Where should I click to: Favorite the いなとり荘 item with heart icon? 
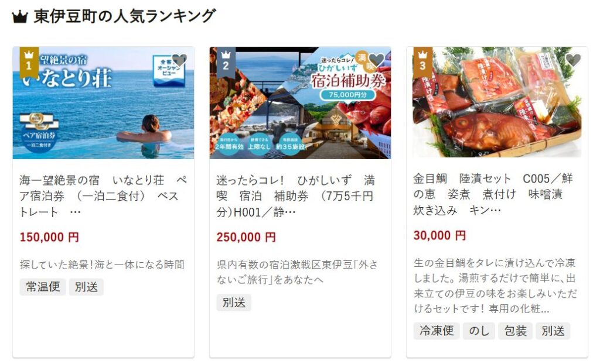179,60
